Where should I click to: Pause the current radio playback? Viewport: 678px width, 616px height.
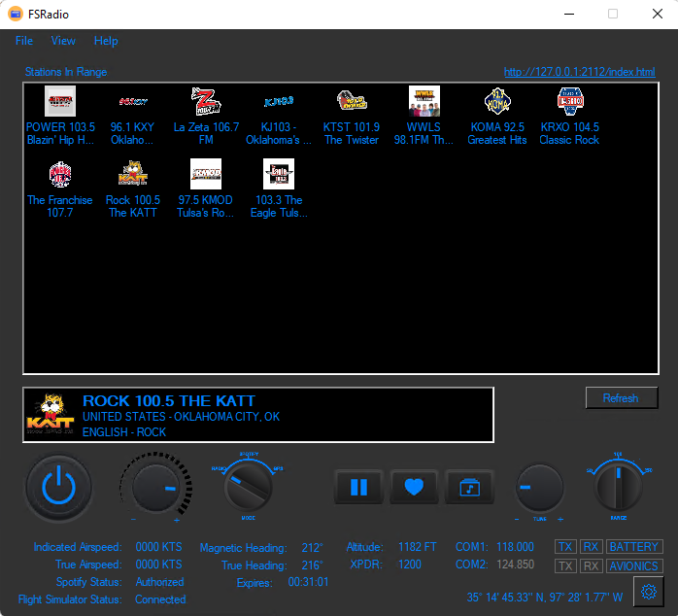click(358, 487)
